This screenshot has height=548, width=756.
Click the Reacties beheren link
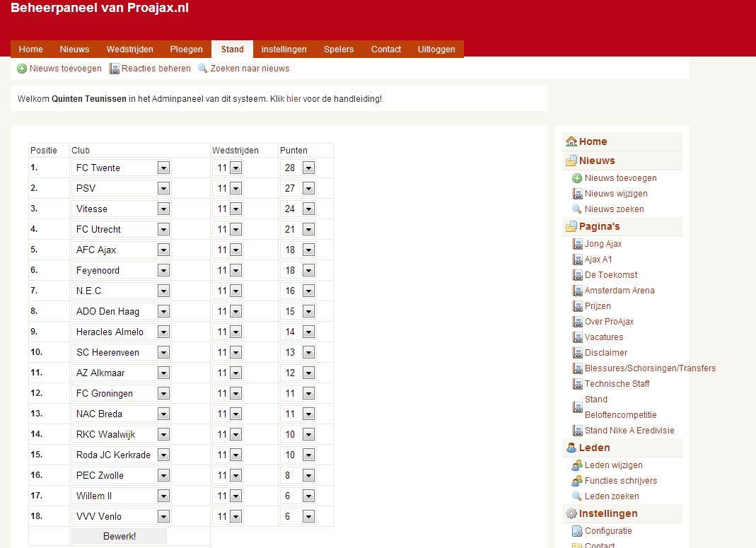156,69
